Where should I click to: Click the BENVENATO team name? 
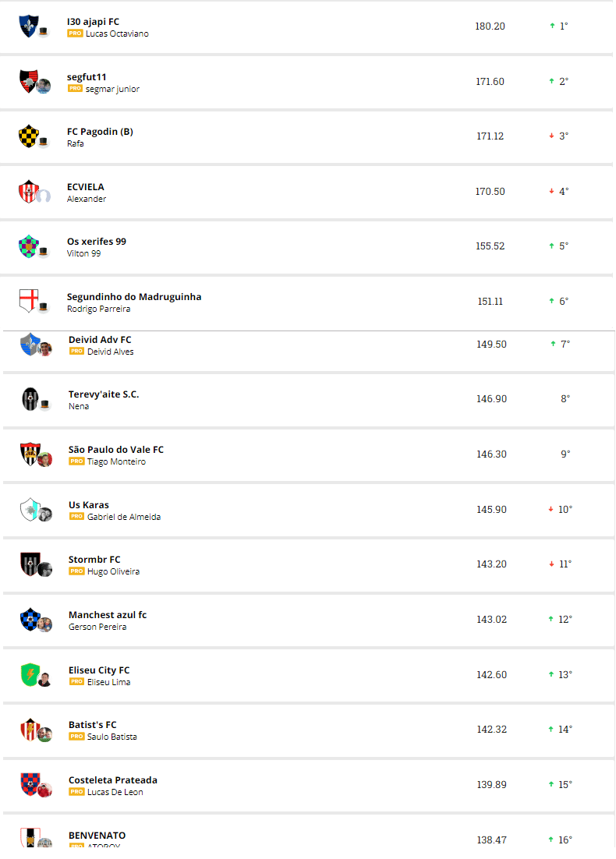click(x=97, y=836)
